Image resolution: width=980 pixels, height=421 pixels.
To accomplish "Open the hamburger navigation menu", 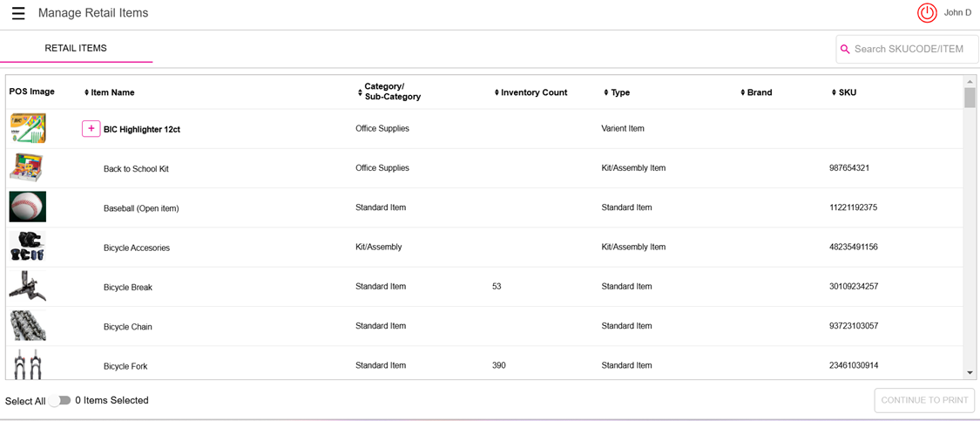I will click(18, 13).
